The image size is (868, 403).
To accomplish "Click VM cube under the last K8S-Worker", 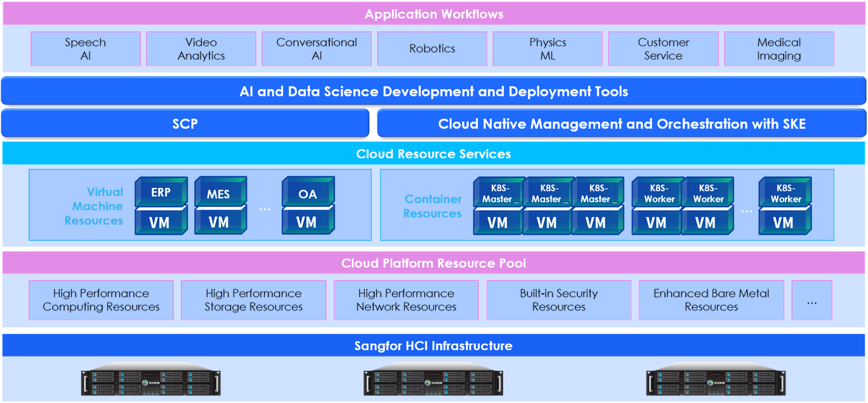I will pyautogui.click(x=786, y=221).
